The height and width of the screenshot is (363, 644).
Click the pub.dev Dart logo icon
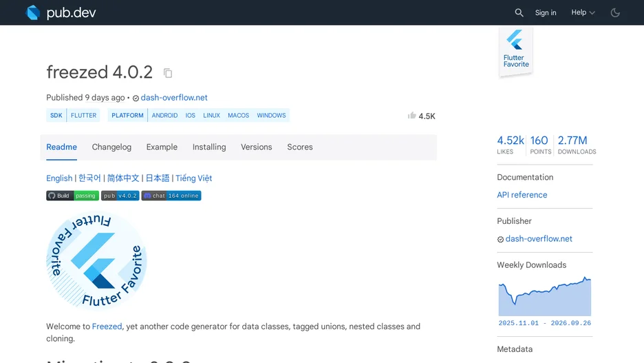[x=33, y=12]
